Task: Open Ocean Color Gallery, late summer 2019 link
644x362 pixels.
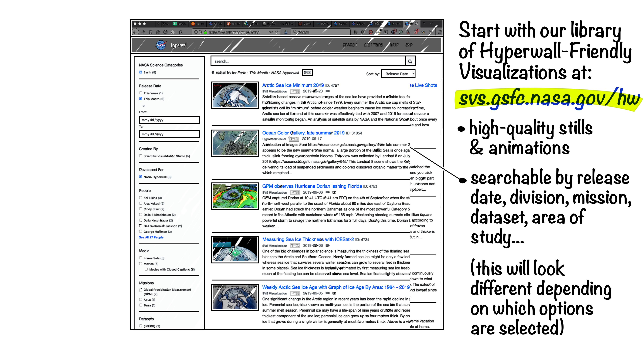Action: pos(303,133)
